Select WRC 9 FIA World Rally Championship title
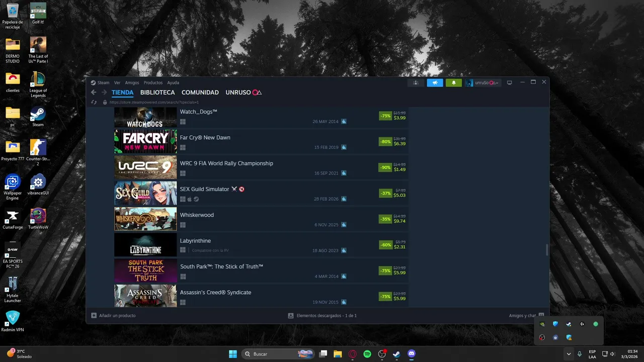Viewport: 644px width, 362px height. click(x=226, y=163)
